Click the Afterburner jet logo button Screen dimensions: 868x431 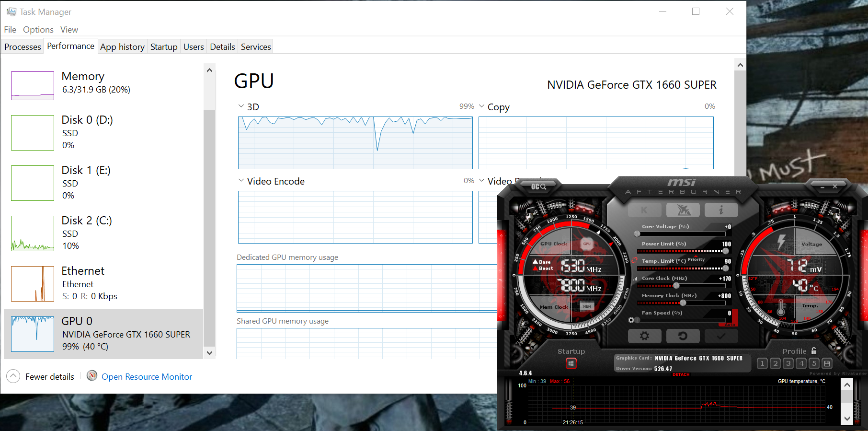tap(683, 210)
